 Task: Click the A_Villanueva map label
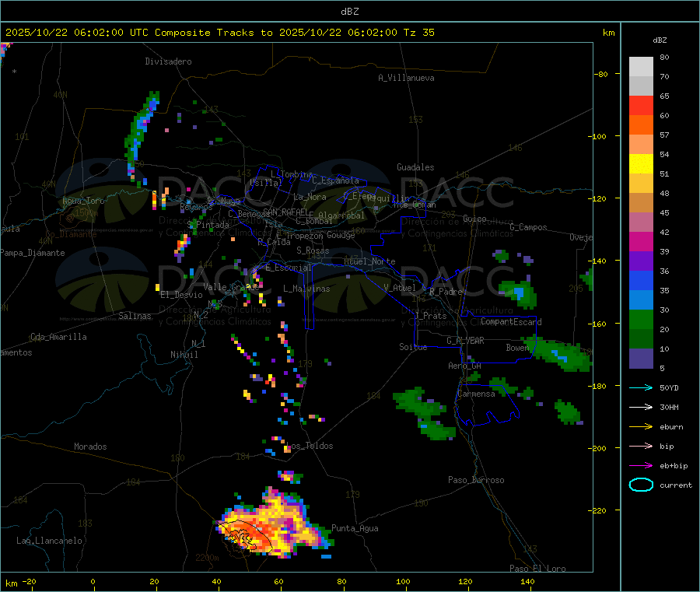point(406,78)
